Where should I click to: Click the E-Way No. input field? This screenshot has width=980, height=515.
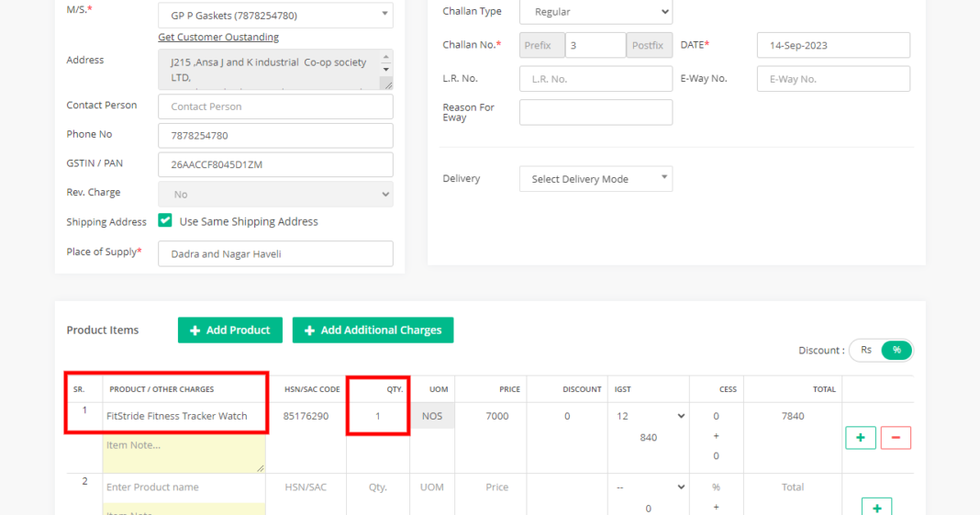click(833, 79)
